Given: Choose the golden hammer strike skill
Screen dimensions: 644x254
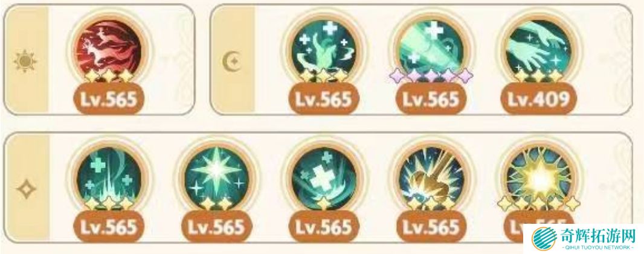Looking at the screenshot, I should pos(431,177).
